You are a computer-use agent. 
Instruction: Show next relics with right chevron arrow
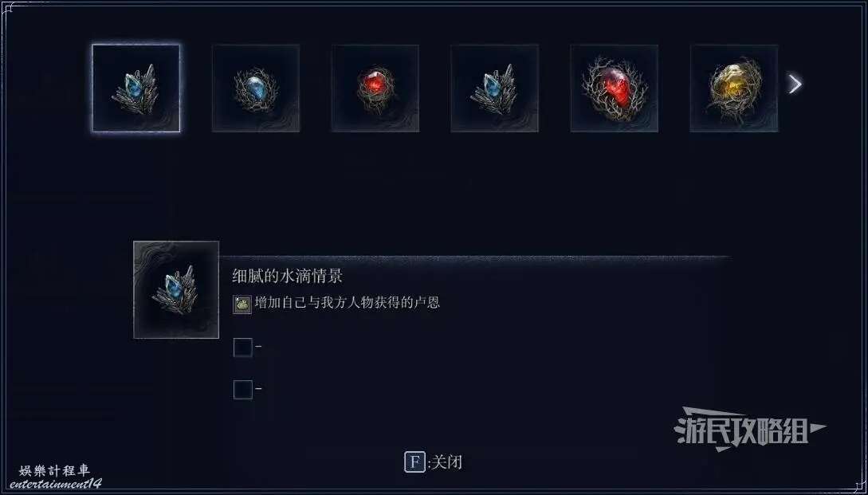(795, 84)
